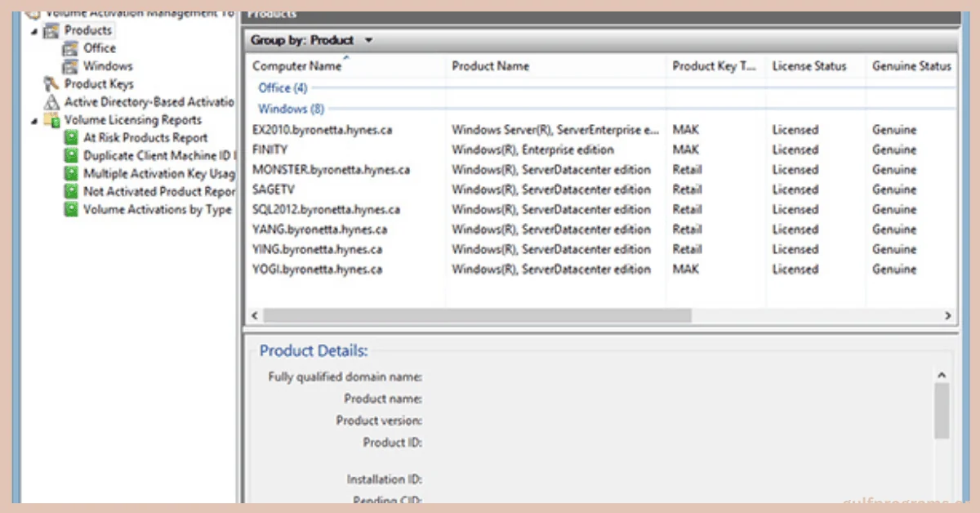Select the SAGETV computer row

pyautogui.click(x=601, y=190)
